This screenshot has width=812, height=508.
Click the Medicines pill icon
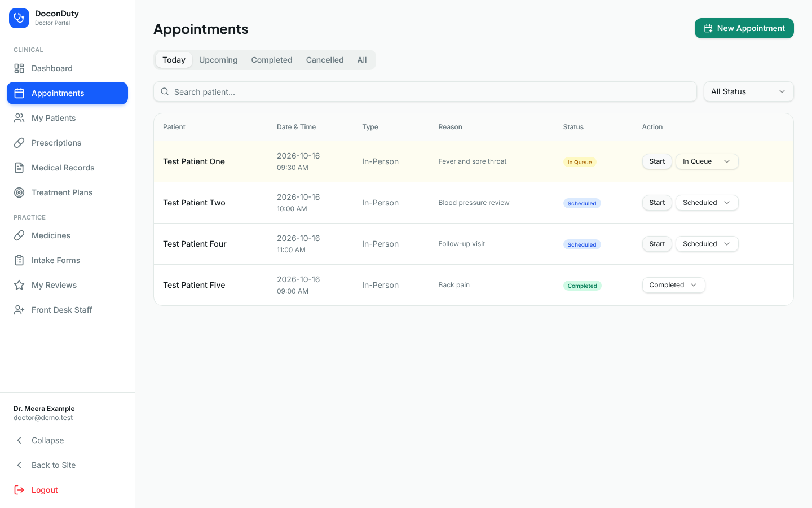[19, 235]
